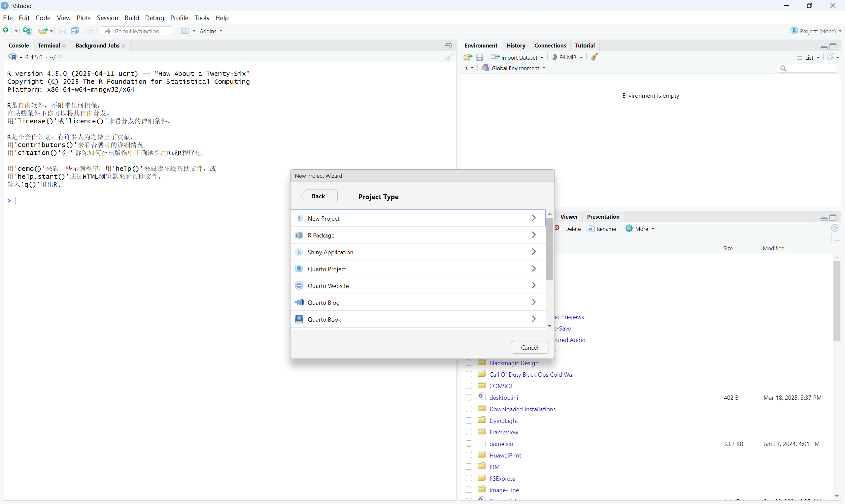Click the Save workspace disk icon

pyautogui.click(x=480, y=57)
